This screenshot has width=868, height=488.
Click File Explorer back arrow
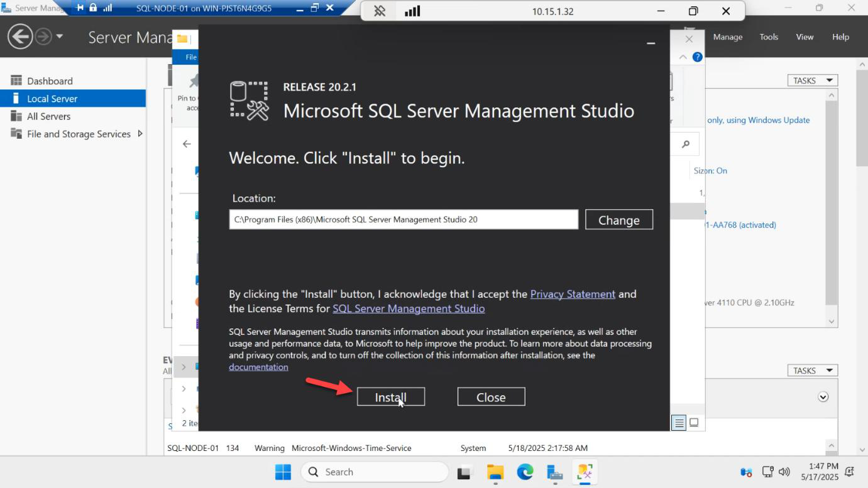[x=187, y=144]
